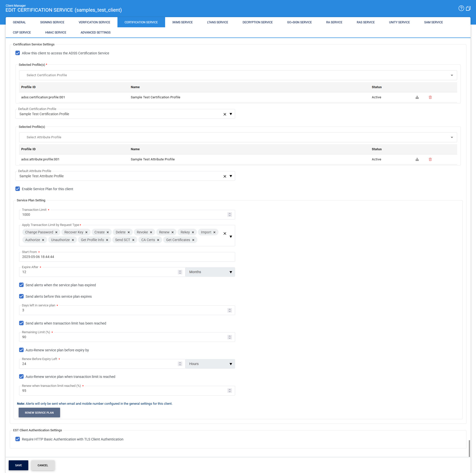Uncheck Allow client to access ADSS Certification Service

click(18, 53)
